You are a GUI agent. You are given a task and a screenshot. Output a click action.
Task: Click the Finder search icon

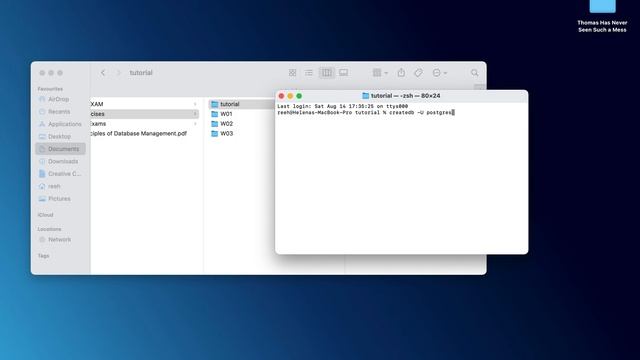click(474, 73)
